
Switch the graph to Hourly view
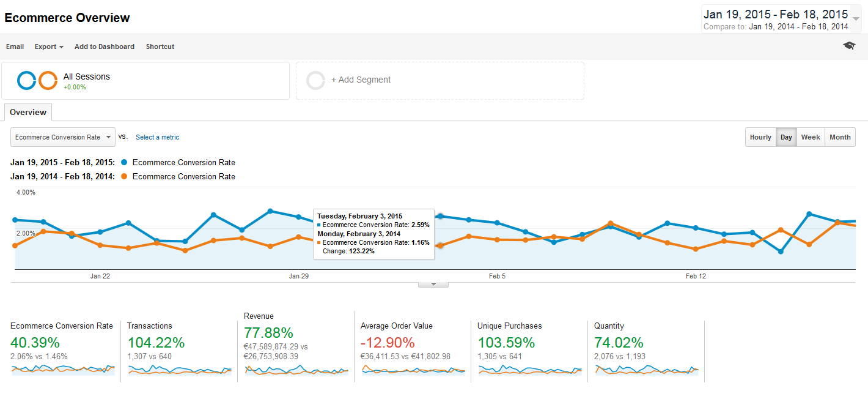click(x=760, y=137)
